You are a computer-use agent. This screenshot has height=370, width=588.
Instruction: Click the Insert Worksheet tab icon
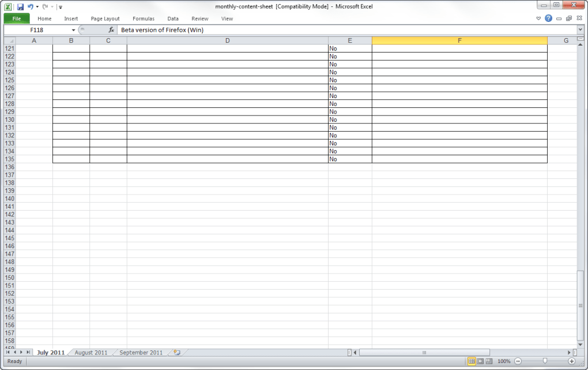(177, 353)
